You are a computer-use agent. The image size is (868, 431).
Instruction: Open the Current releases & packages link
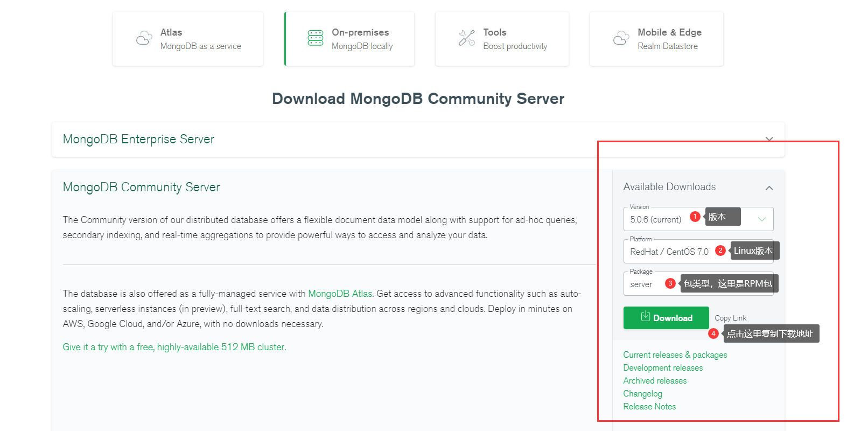[675, 355]
